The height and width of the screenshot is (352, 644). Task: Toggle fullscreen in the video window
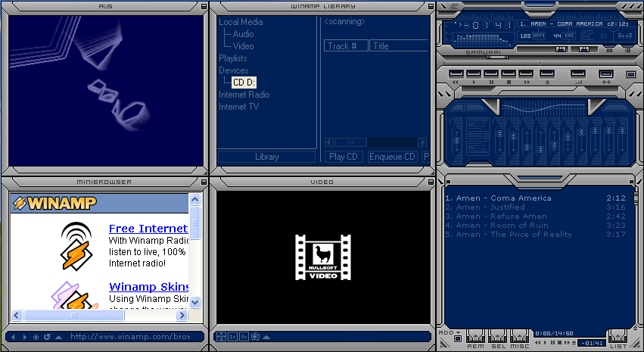[221, 337]
